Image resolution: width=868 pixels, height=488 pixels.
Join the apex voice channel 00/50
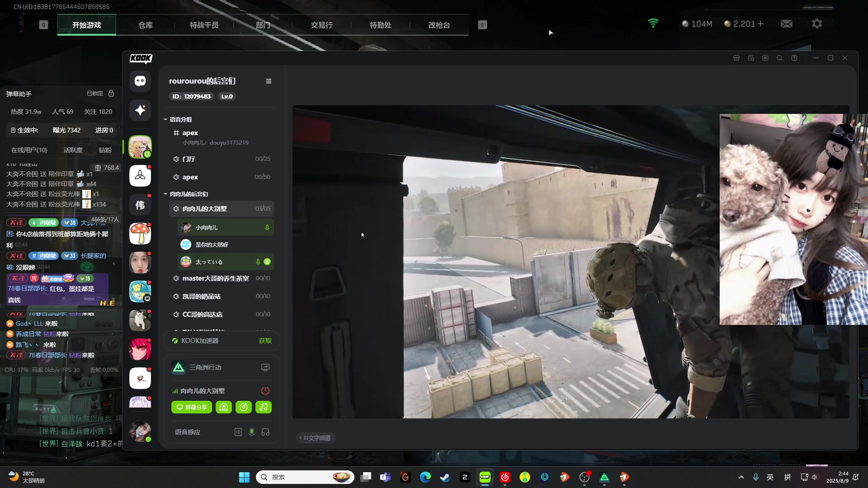coord(222,177)
